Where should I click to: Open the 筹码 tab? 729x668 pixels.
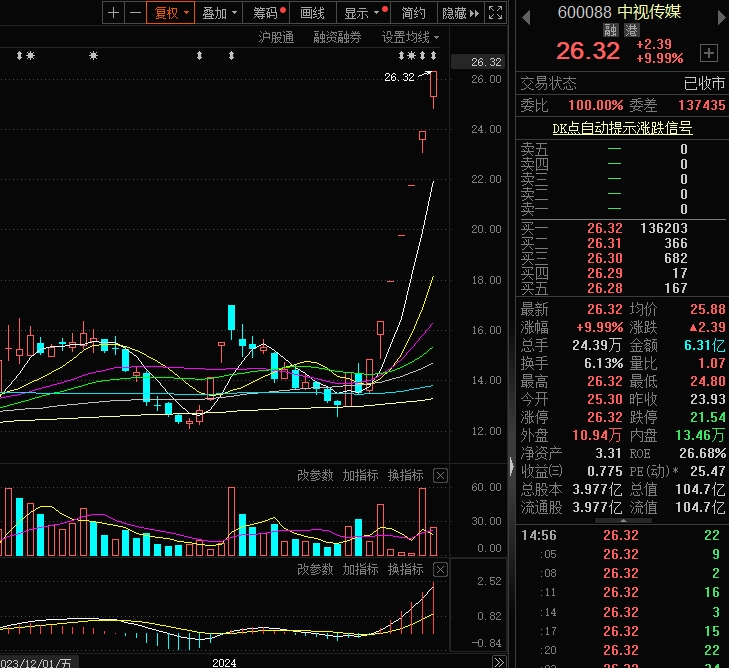pyautogui.click(x=268, y=13)
